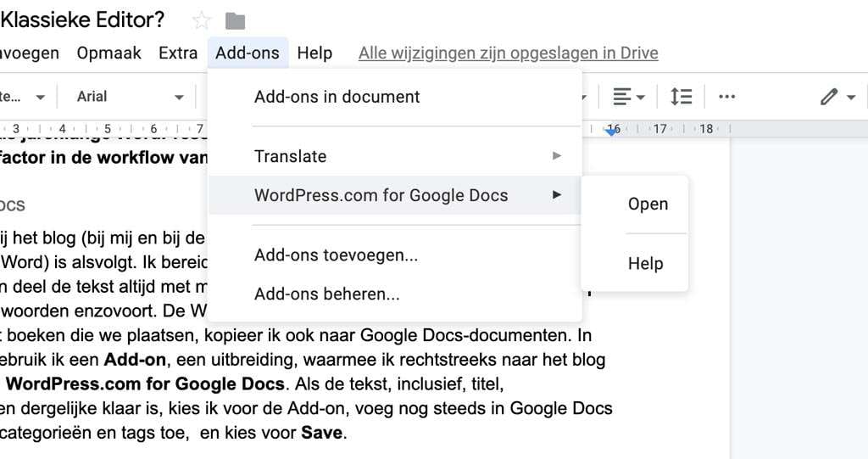Choose Add-ons toevoegen...
868x459 pixels.
[395, 255]
